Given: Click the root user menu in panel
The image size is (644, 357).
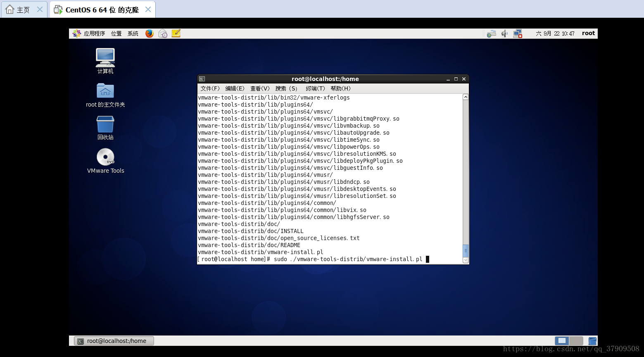Looking at the screenshot, I should pos(588,33).
